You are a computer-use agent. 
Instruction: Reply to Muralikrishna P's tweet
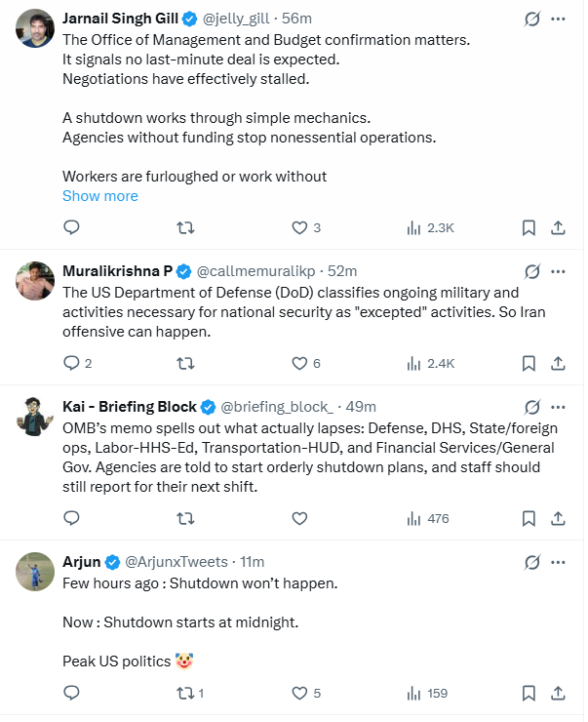pyautogui.click(x=71, y=363)
